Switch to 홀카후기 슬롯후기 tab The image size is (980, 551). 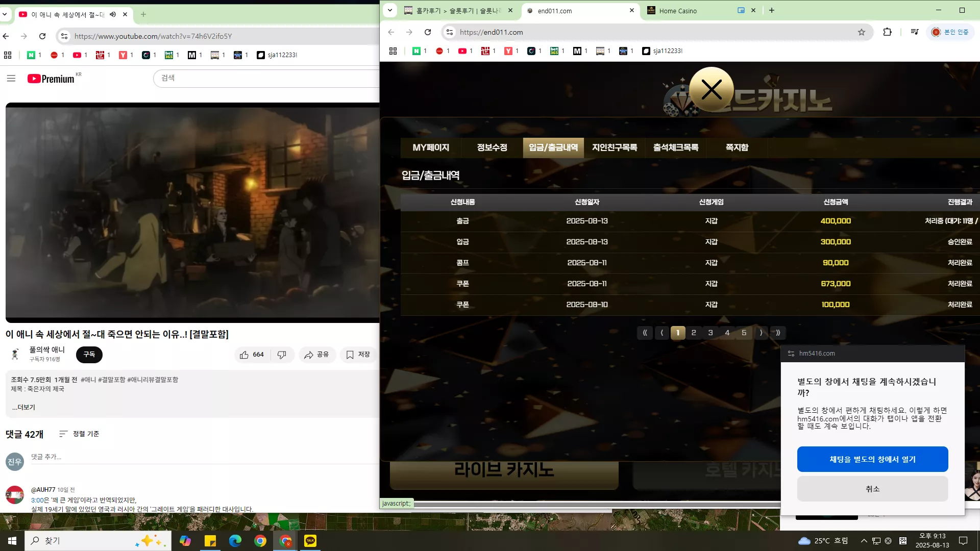[x=458, y=10]
